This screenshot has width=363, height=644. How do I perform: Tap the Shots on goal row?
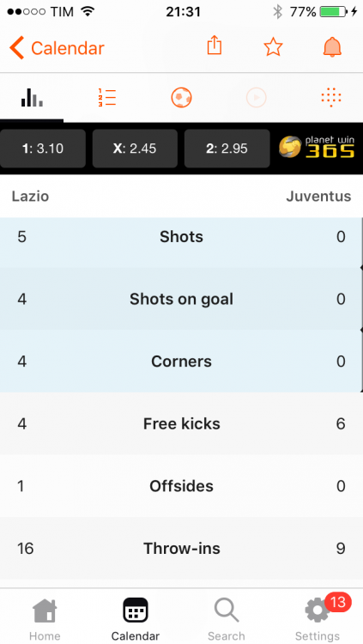click(182, 299)
